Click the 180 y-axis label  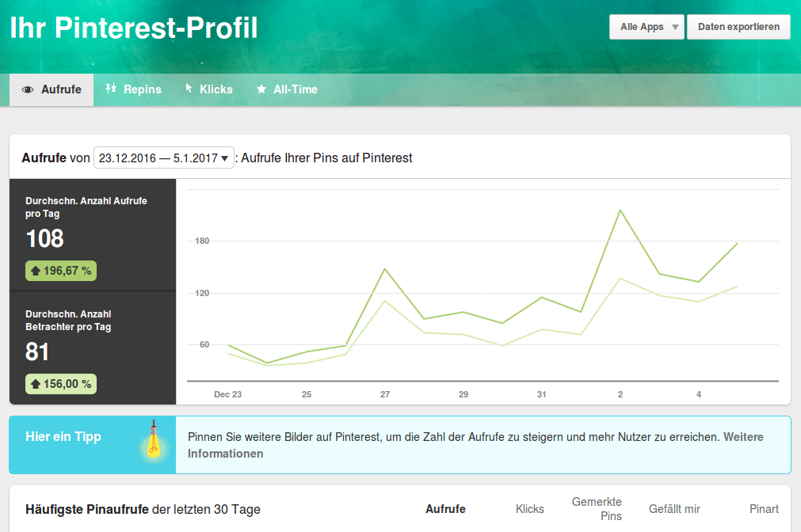click(x=202, y=241)
